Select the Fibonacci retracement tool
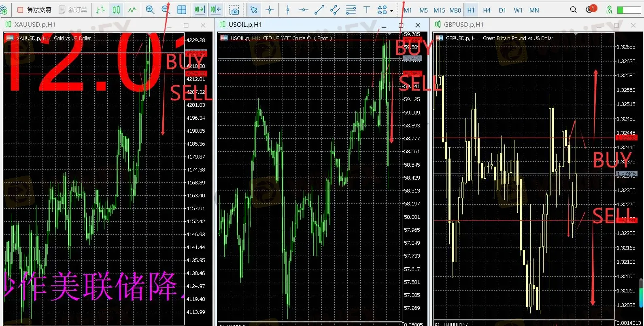Screen dimensions: 644x326 click(x=351, y=10)
